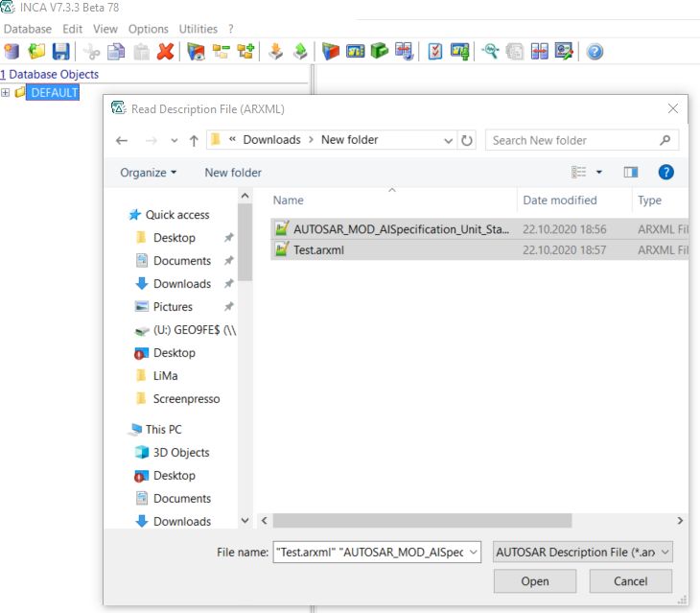Click the magnifier measure data search icon
Viewport: 700px width, 613px height.
(490, 52)
